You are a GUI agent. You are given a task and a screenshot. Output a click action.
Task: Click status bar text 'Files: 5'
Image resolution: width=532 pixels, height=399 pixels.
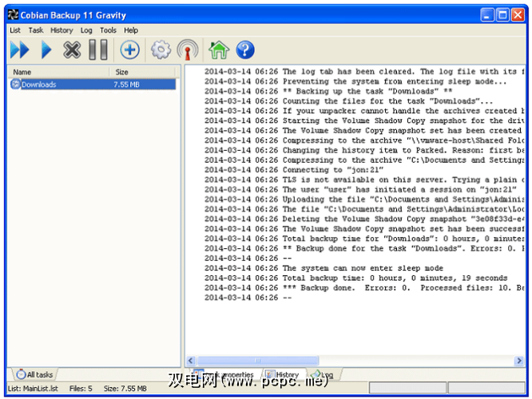coord(81,389)
